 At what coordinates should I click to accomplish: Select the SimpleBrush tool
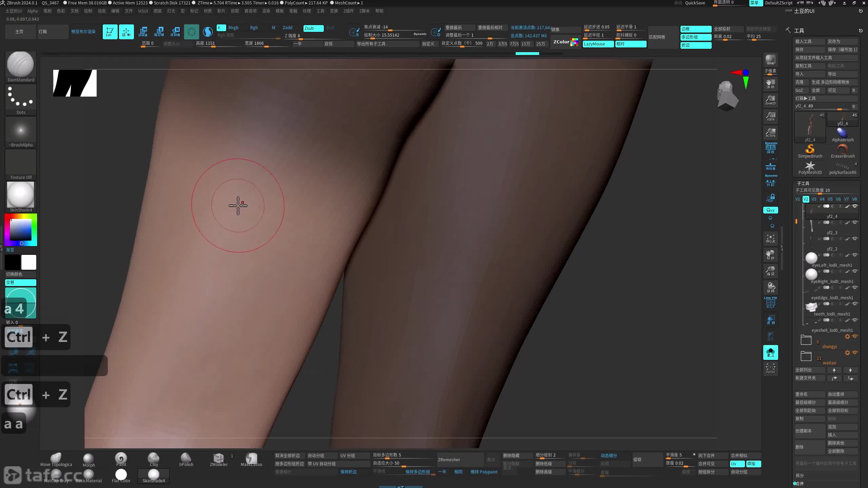pos(810,151)
